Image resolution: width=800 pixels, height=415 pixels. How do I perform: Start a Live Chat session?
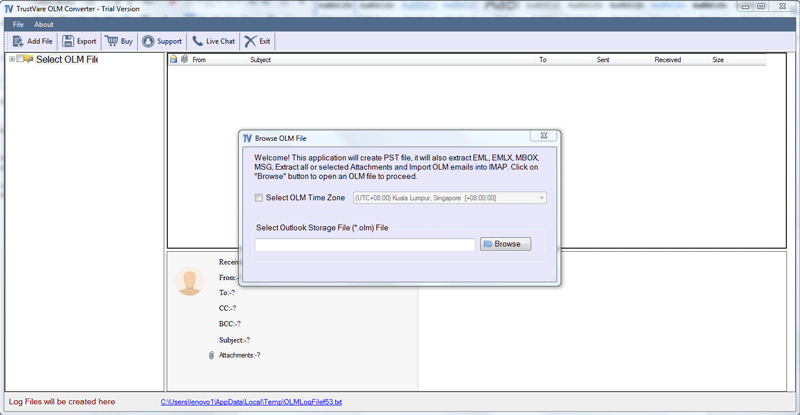214,41
